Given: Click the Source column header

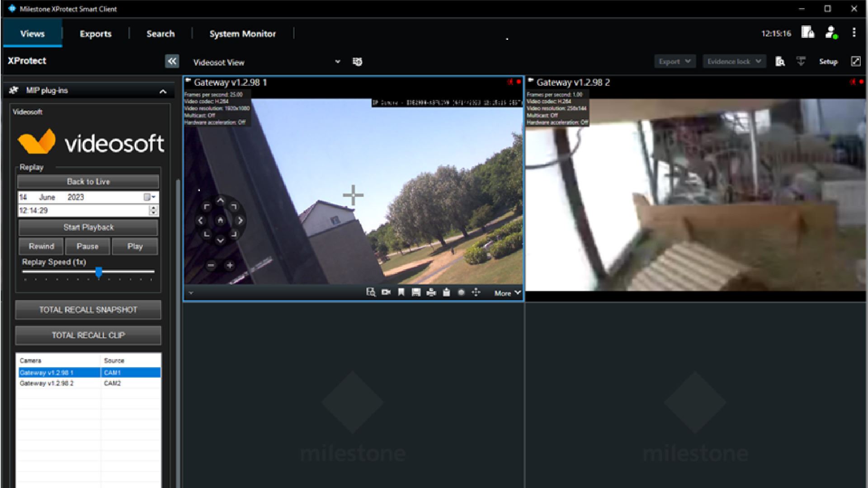Looking at the screenshot, I should coord(131,361).
